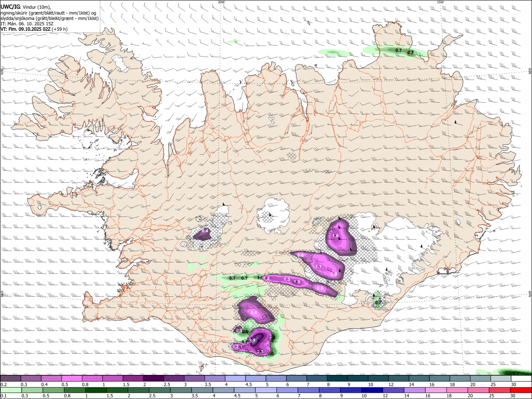
Task: Click the 'slydda/snjókoma (grátt/bleikt/grænt - mm/1klst)' line
Action: (49, 18)
